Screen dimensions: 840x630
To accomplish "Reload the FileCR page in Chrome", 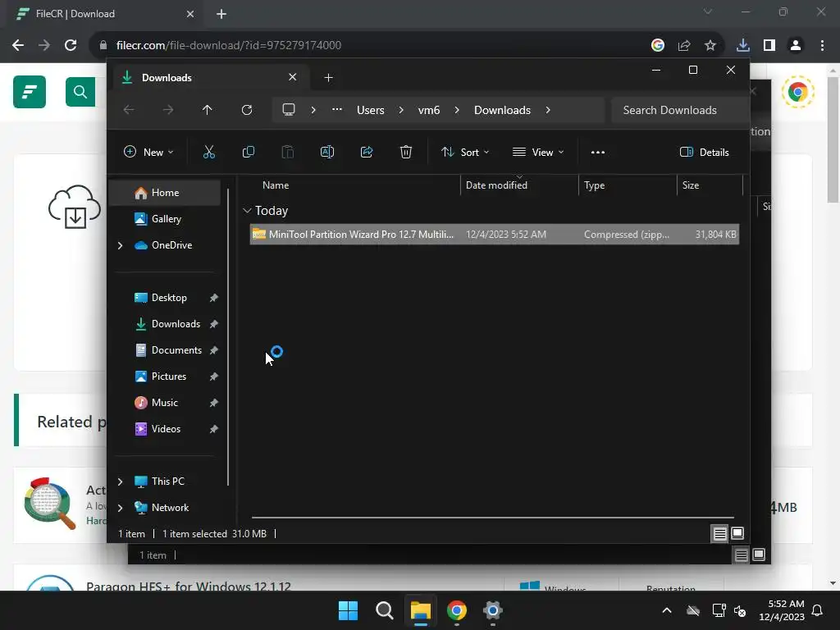I will pos(71,46).
